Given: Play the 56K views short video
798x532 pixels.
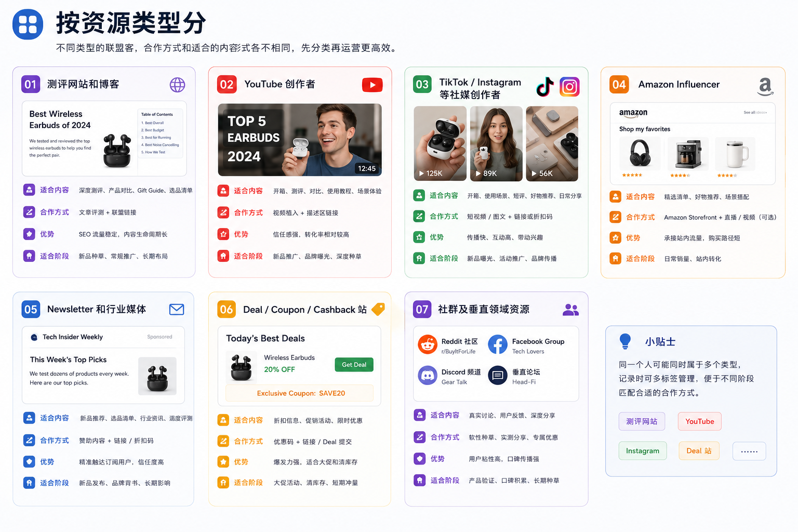Looking at the screenshot, I should tap(552, 144).
